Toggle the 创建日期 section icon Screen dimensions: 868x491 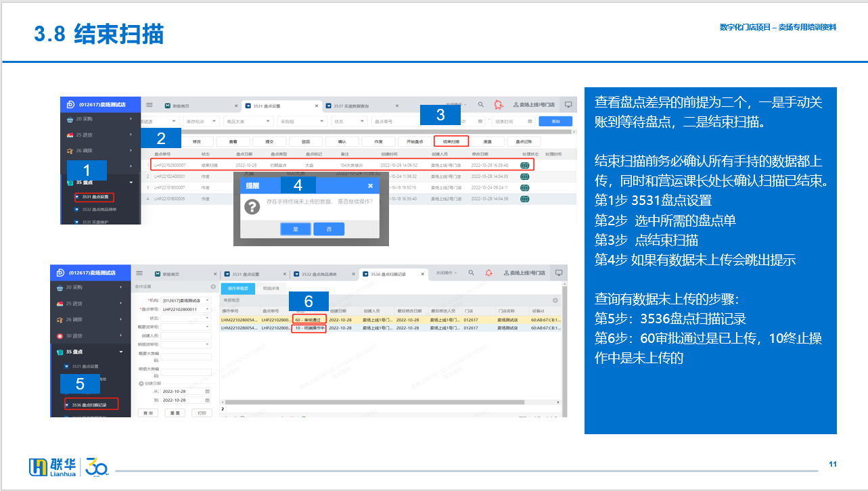[x=141, y=383]
